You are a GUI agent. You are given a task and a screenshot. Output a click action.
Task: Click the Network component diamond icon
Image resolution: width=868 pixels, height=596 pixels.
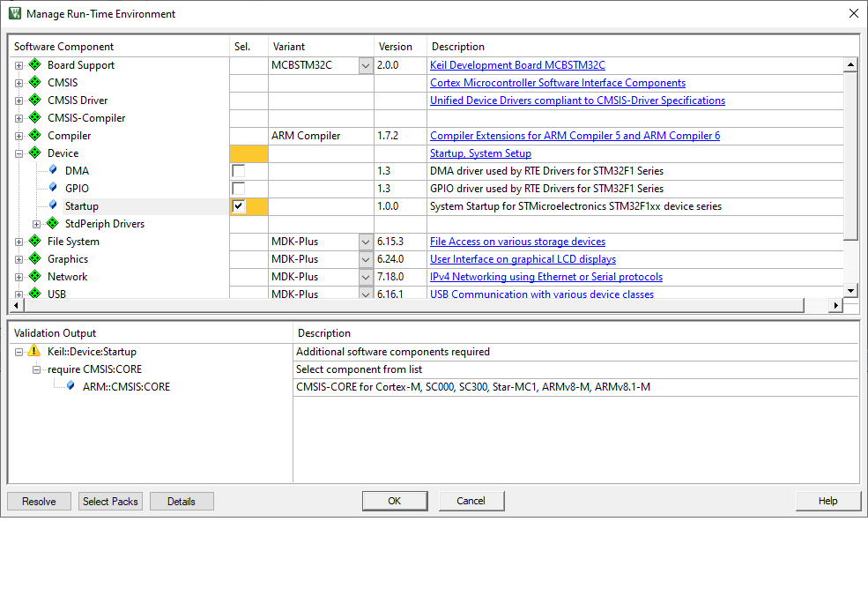pos(34,276)
